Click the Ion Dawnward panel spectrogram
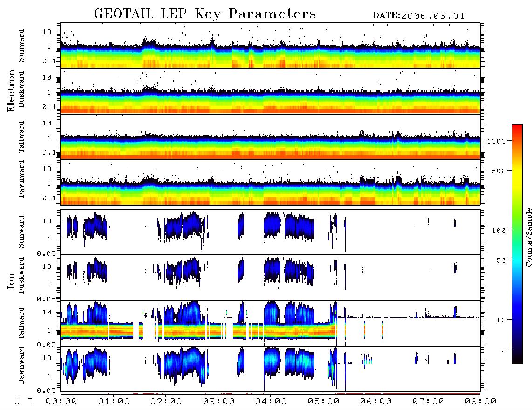532x410 pixels. [x=270, y=369]
